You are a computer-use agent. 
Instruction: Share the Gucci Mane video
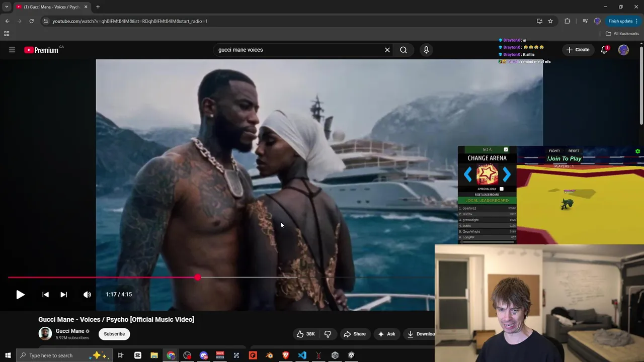pos(355,334)
